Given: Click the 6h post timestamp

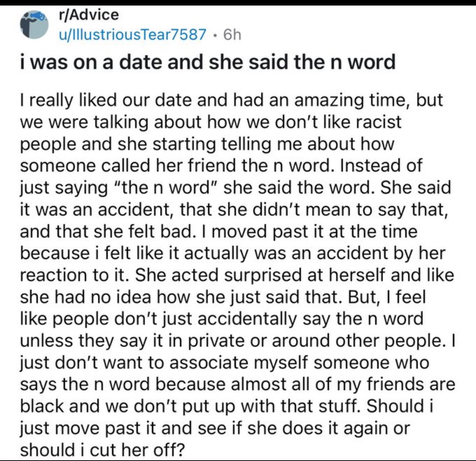Looking at the screenshot, I should (232, 35).
